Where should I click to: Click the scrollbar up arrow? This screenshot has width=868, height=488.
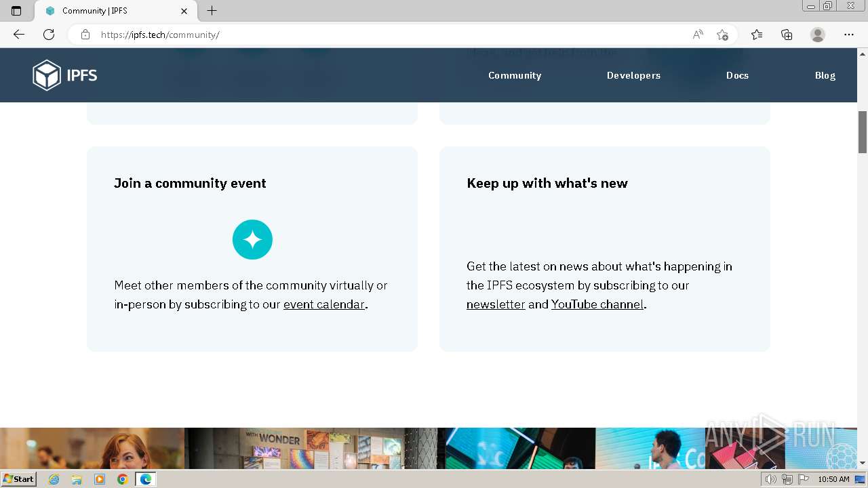(863, 54)
